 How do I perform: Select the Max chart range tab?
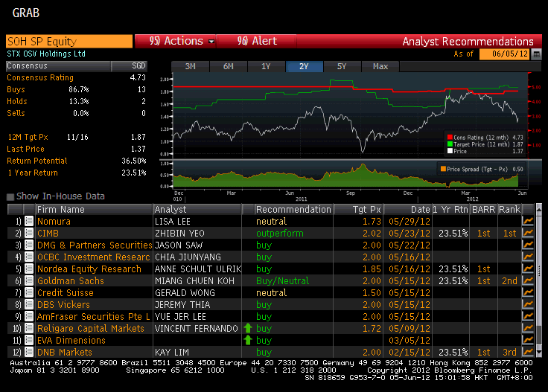point(380,66)
